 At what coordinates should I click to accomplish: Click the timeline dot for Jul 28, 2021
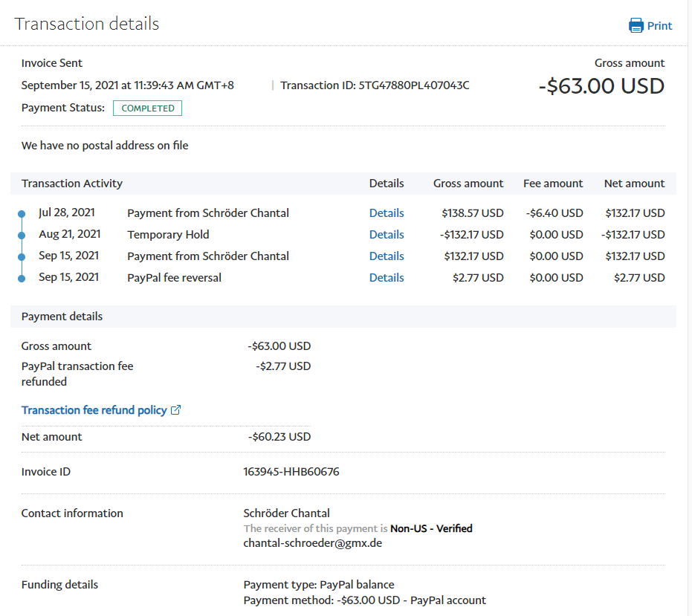click(22, 214)
